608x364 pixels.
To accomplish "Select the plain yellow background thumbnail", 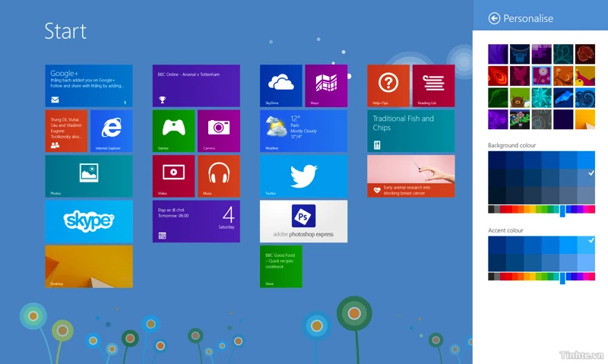I will [x=585, y=119].
